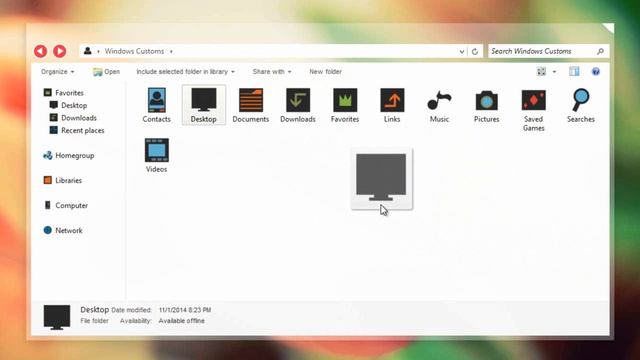Open the Documents folder icon
This screenshot has height=360, width=640.
coord(251,100)
